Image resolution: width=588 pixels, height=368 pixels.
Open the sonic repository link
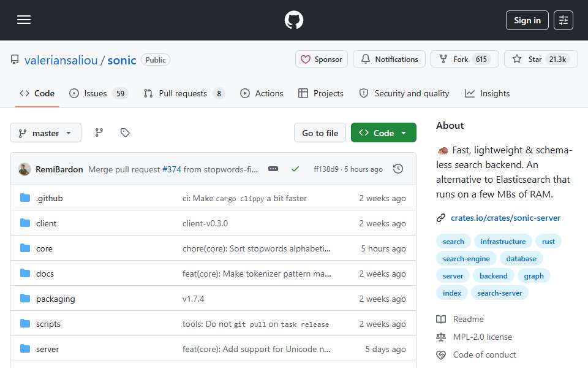coord(121,60)
